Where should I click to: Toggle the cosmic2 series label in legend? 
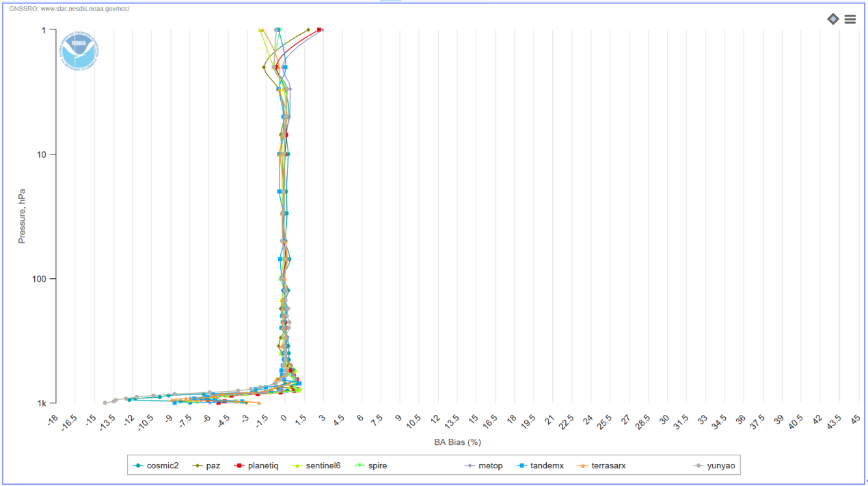(x=162, y=466)
